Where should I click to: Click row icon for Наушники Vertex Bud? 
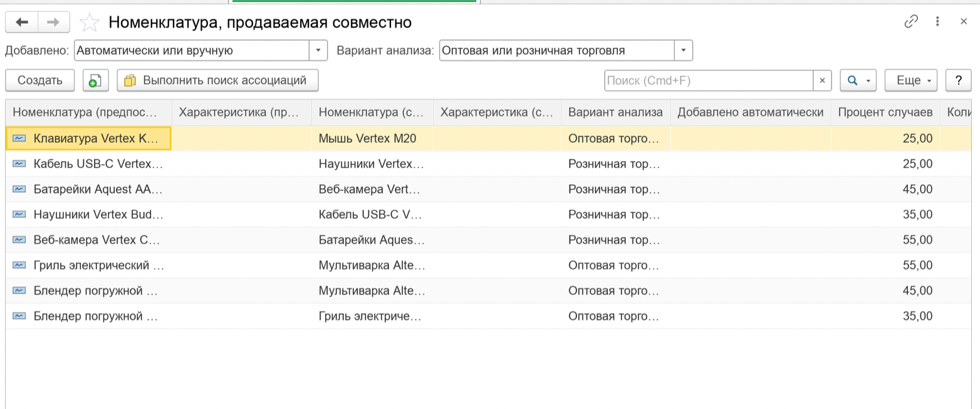[19, 215]
